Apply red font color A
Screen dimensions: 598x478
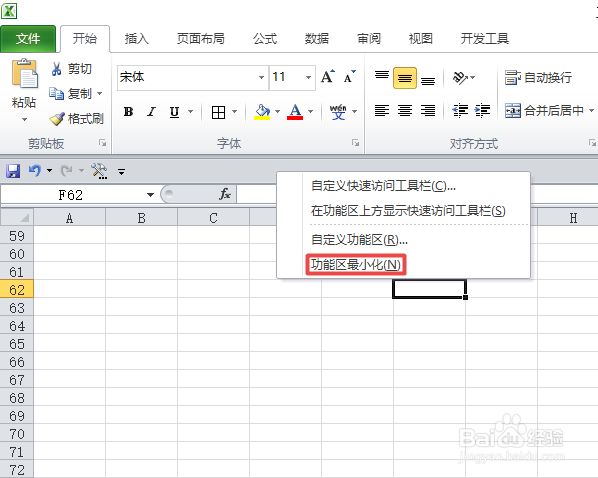tap(295, 112)
